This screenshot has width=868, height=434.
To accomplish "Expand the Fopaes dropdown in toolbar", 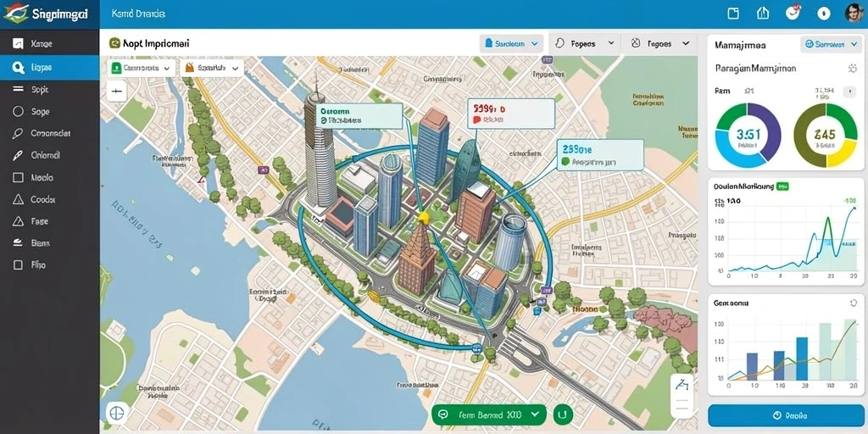I will 584,43.
